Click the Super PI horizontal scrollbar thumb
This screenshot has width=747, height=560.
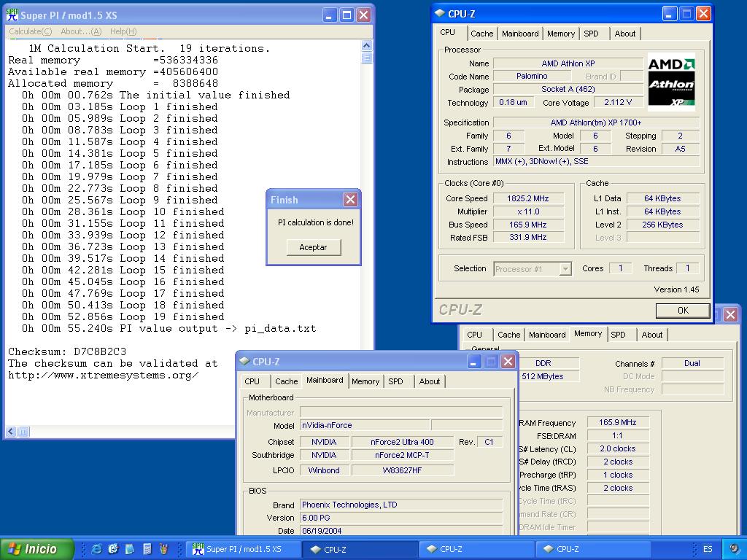(23, 432)
